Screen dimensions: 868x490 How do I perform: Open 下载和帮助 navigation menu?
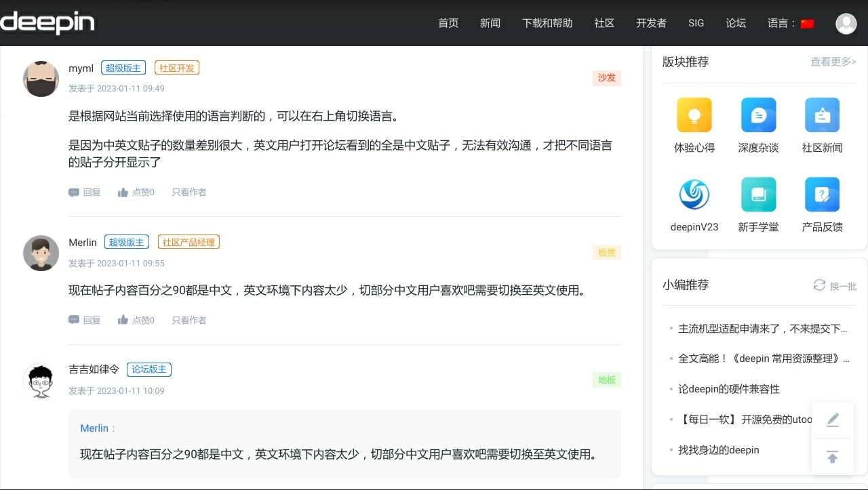click(x=547, y=23)
